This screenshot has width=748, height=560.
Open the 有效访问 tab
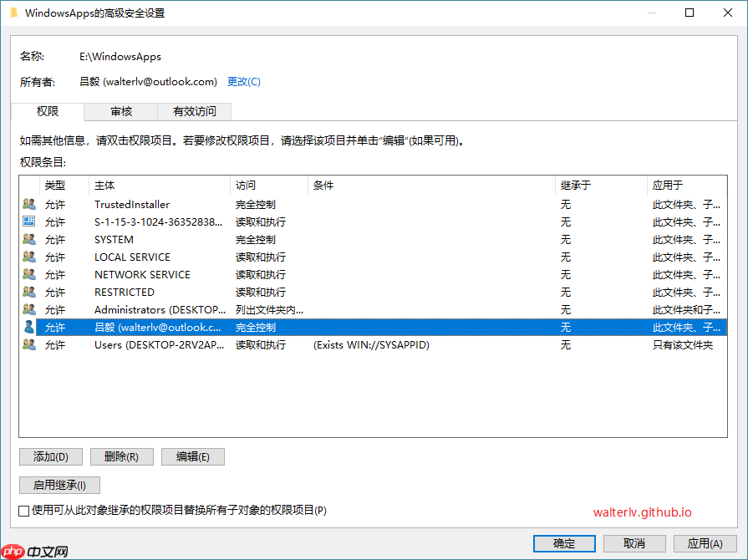[194, 111]
